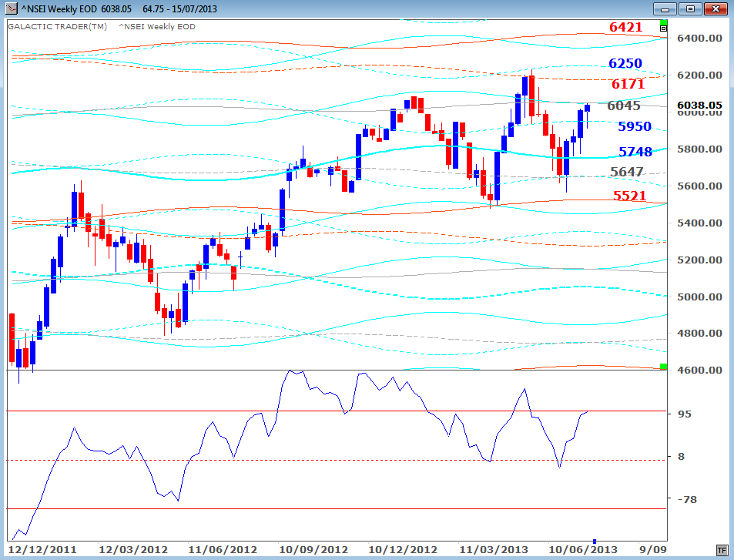Click the indicator level 95 label
Screen dimensions: 734x560
click(x=685, y=414)
